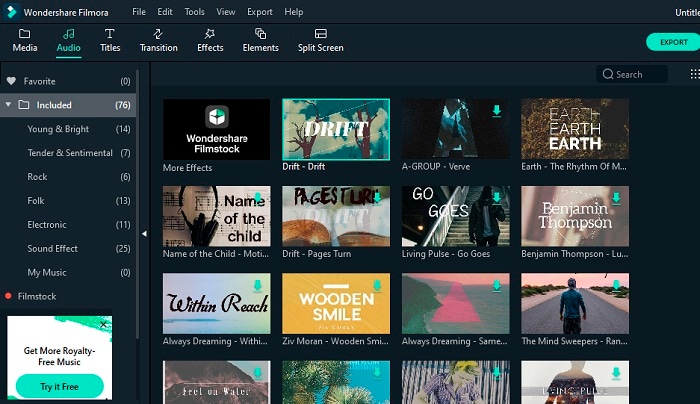Download the Drift - Pages Turn track
This screenshot has width=700, height=404.
pos(377,198)
